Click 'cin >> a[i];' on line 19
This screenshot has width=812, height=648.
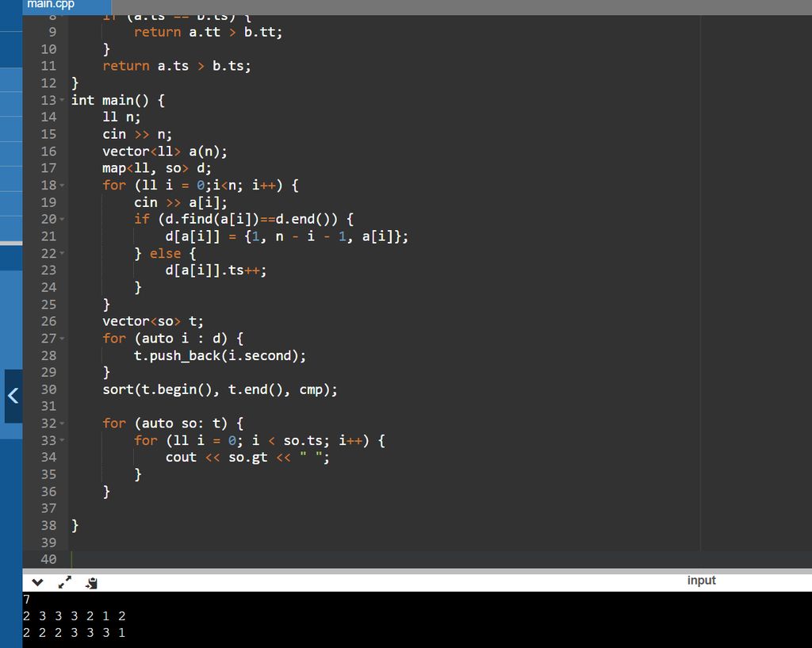click(x=180, y=202)
